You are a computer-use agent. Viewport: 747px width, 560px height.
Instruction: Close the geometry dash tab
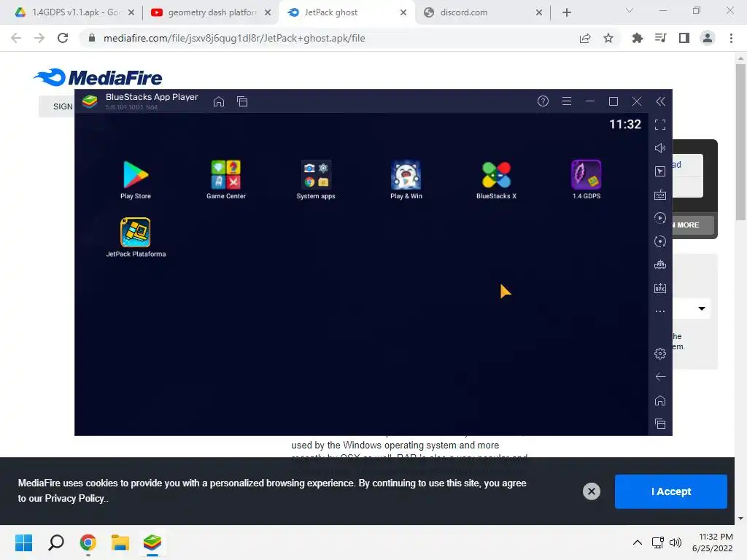click(268, 12)
